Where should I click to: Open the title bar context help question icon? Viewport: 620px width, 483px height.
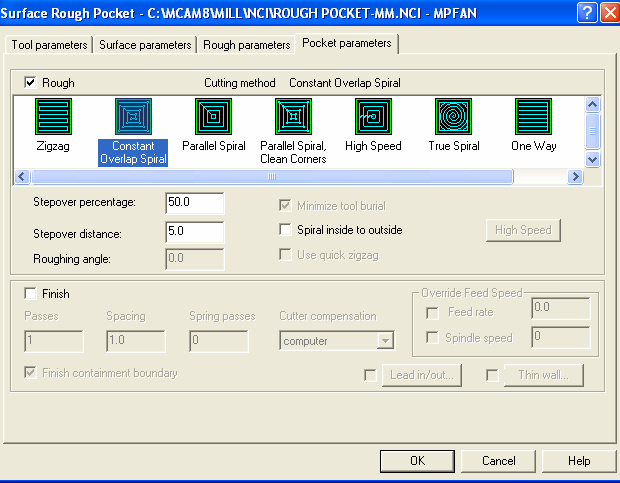coord(587,12)
